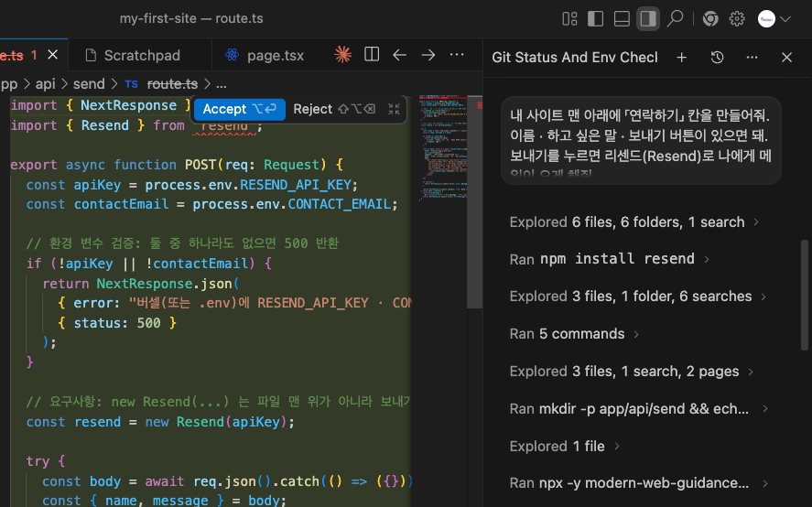
Task: Click the status: 500 line in code
Action: [x=117, y=323]
